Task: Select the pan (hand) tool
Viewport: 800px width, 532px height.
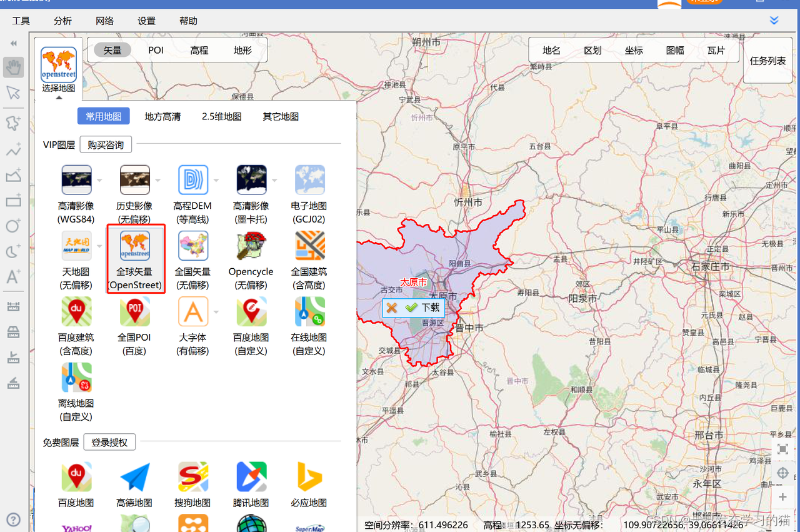Action: point(13,67)
